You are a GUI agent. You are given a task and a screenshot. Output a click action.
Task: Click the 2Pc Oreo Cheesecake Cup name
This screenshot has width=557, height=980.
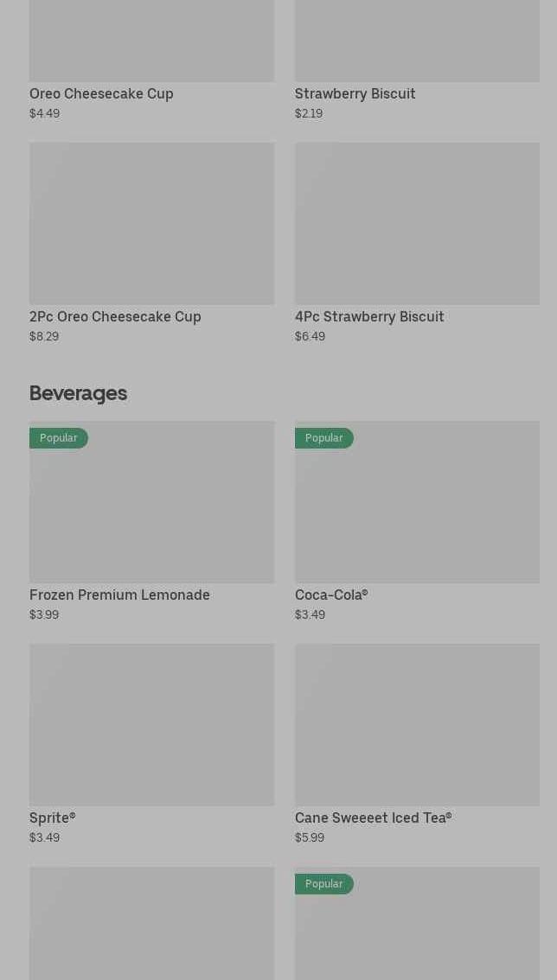(x=115, y=316)
